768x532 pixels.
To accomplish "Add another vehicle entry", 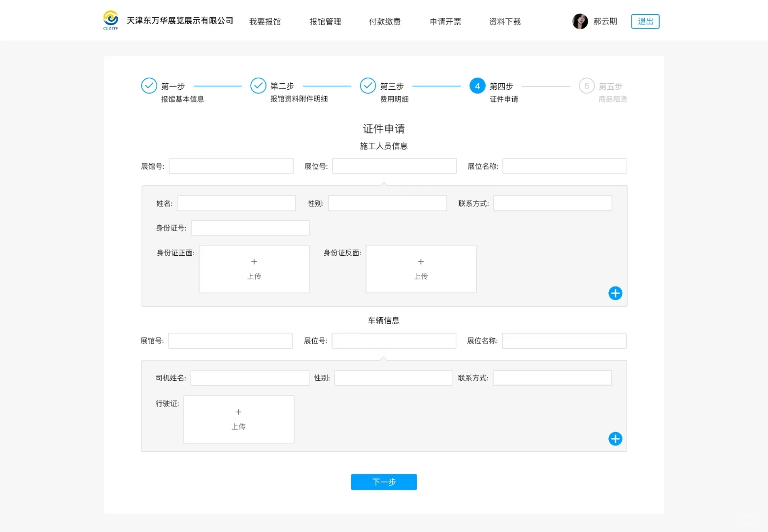I will (x=615, y=439).
